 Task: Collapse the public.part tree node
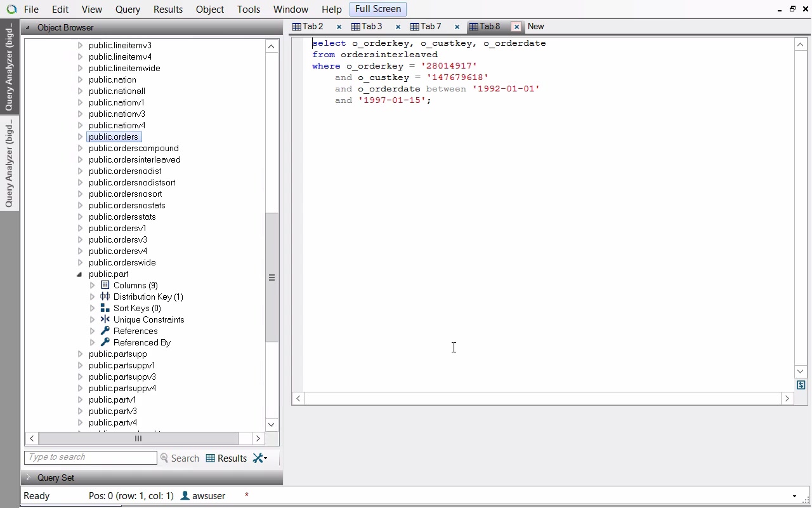pyautogui.click(x=80, y=274)
